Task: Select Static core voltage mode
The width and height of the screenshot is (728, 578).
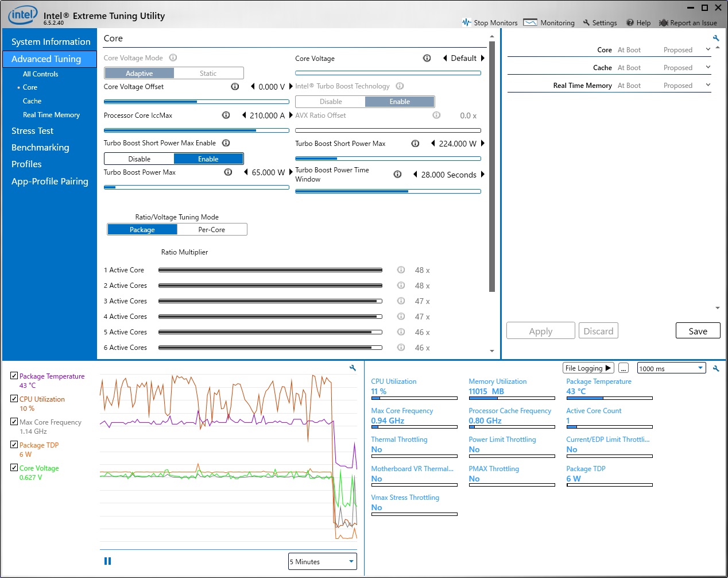Action: point(208,73)
